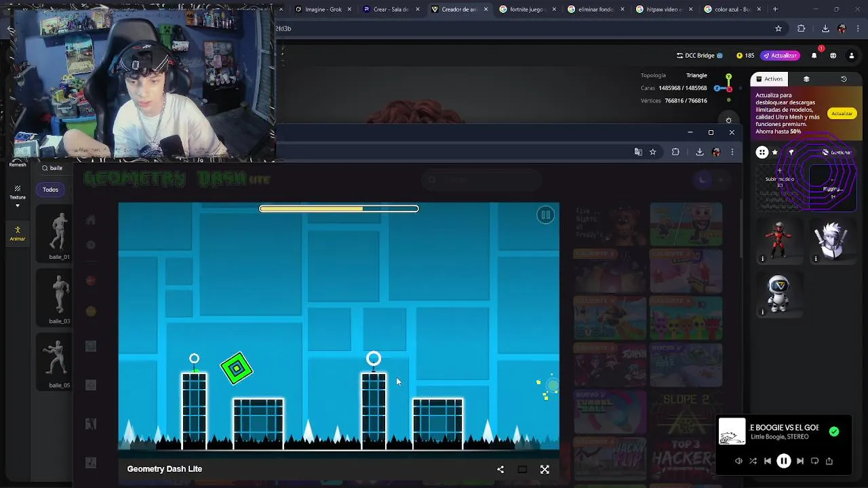This screenshot has width=868, height=488.
Task: Select the white robot astronaut asset
Action: pyautogui.click(x=778, y=294)
